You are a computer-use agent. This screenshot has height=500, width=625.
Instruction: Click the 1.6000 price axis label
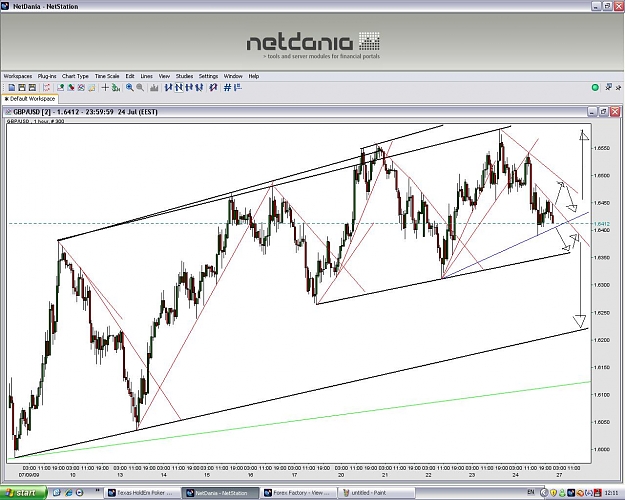tap(601, 449)
